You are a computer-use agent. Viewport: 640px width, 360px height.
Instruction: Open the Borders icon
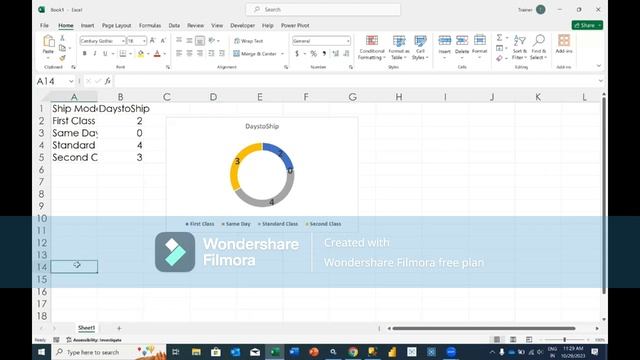point(123,53)
